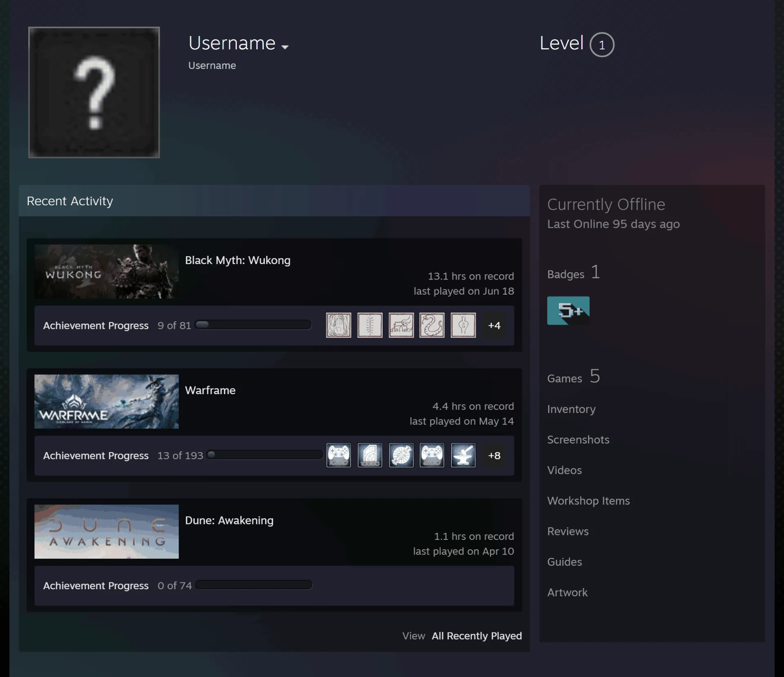Open Dune Achievement Progress label
The height and width of the screenshot is (677, 784).
[96, 586]
